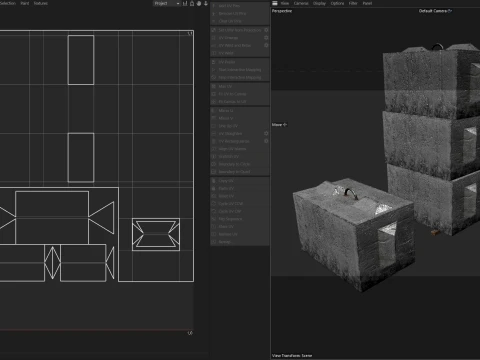
Task: Click the Cycle UV CW icon
Action: [214, 211]
